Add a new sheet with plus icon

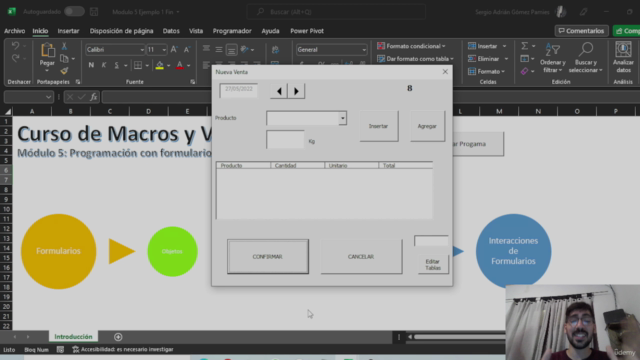pos(118,337)
